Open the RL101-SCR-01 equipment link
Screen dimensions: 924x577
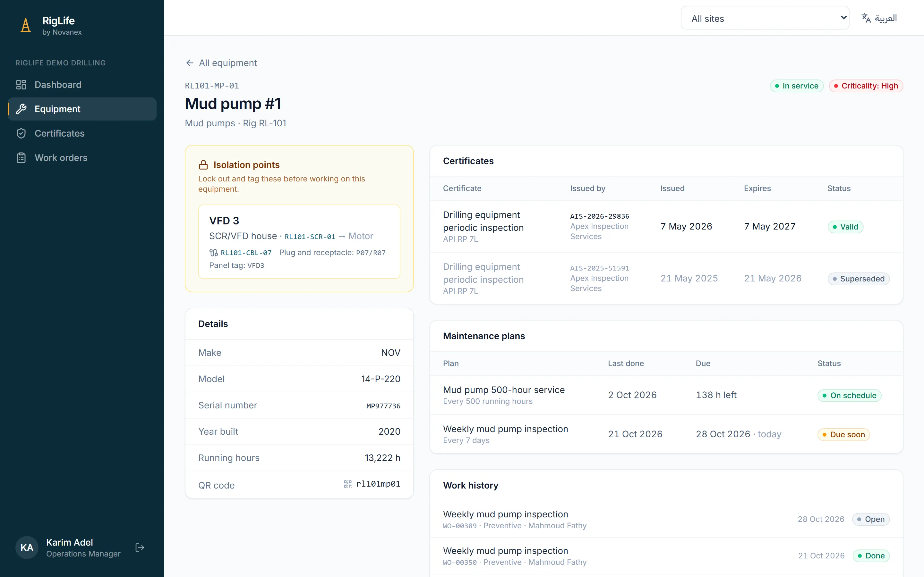pyautogui.click(x=310, y=237)
